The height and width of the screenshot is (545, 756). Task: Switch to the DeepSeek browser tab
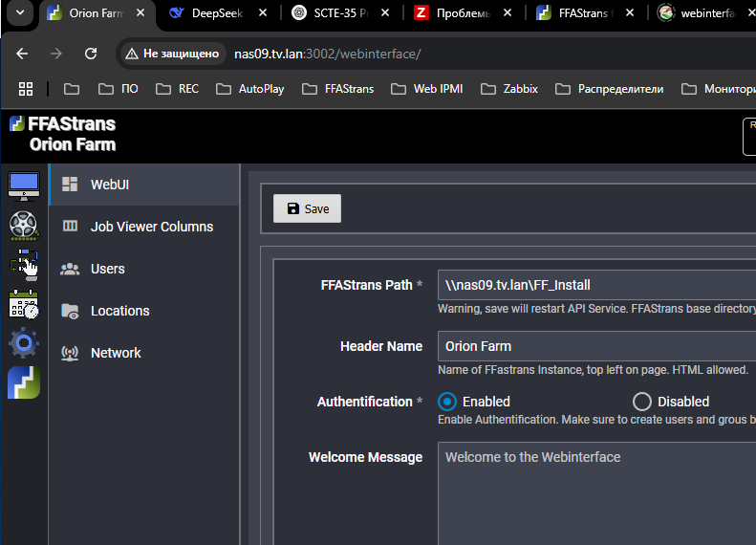point(217,13)
